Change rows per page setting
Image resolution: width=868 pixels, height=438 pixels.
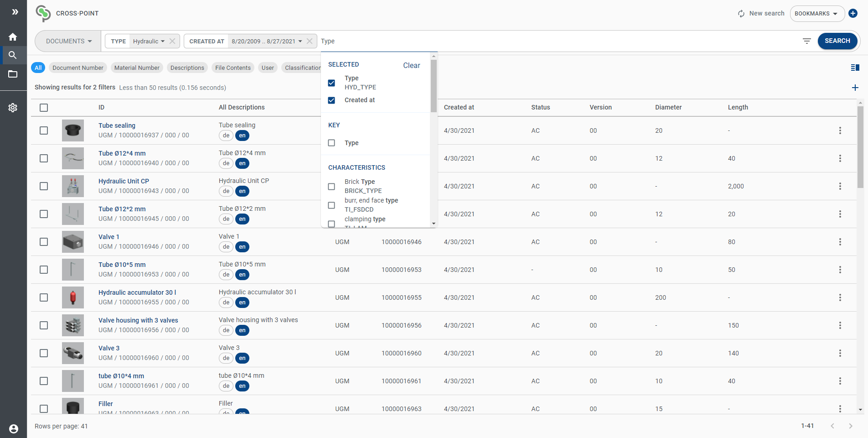[61, 426]
